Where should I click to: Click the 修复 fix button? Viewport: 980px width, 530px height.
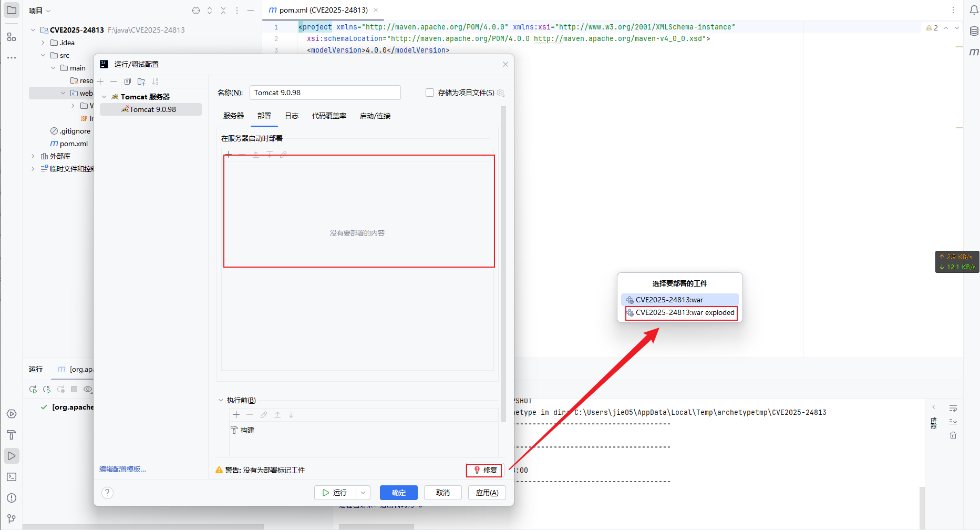click(484, 470)
